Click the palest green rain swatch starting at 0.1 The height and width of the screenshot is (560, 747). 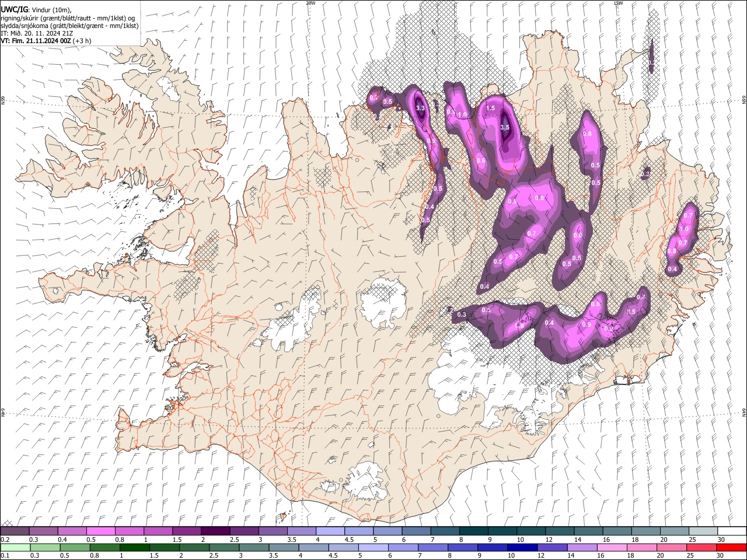[15, 547]
